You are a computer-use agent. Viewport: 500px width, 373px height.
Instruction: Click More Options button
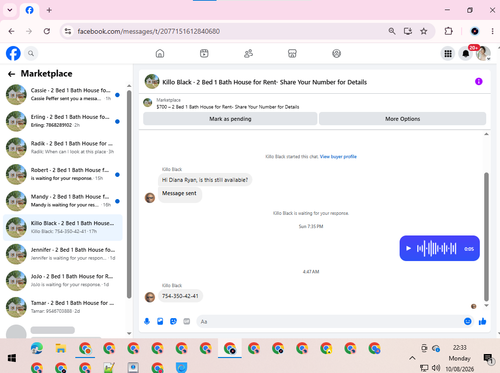coord(402,119)
